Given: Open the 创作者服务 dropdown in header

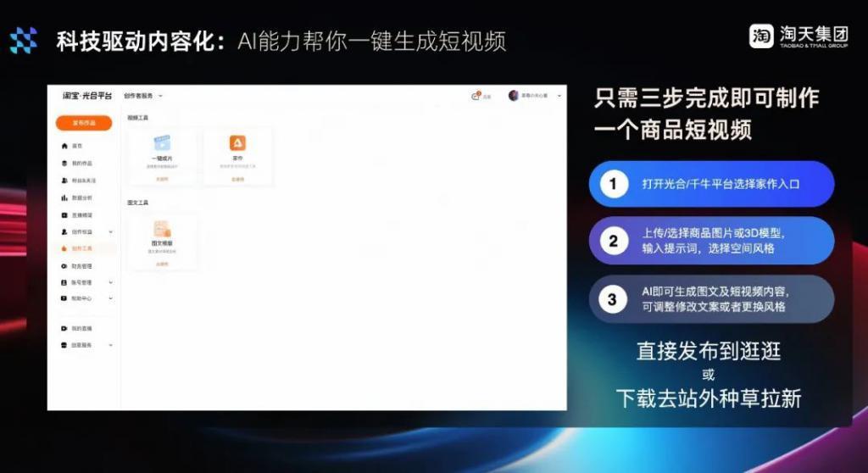Looking at the screenshot, I should pyautogui.click(x=142, y=96).
